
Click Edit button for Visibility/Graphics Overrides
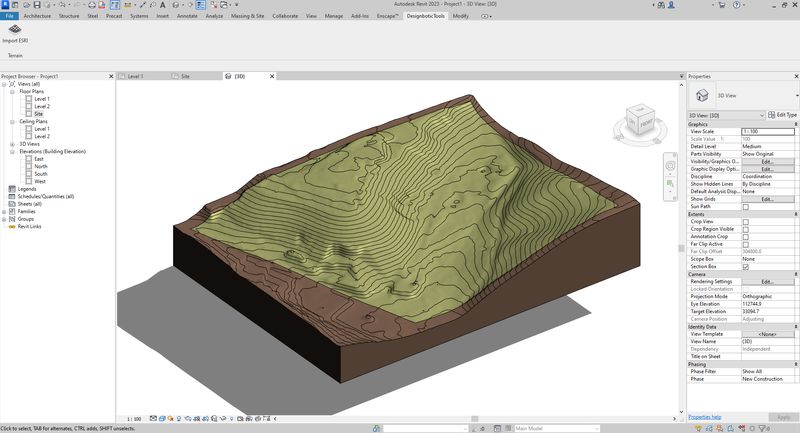767,161
